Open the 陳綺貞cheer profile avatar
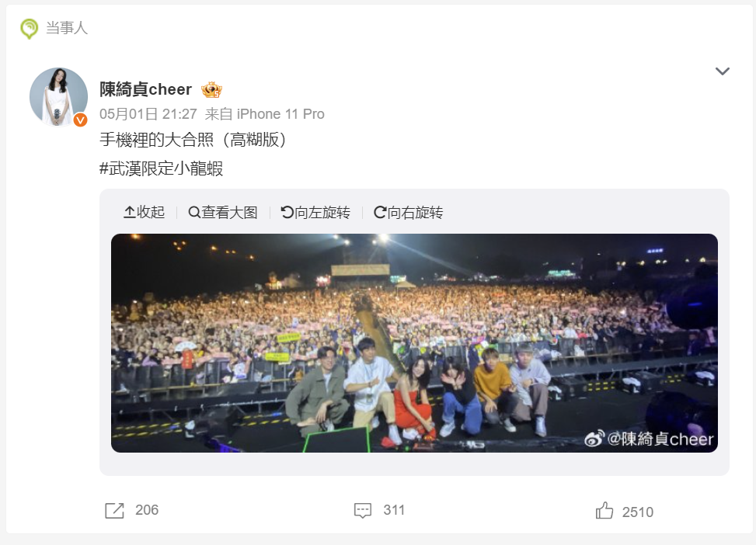Screen dimensions: 756x545 [x=59, y=97]
